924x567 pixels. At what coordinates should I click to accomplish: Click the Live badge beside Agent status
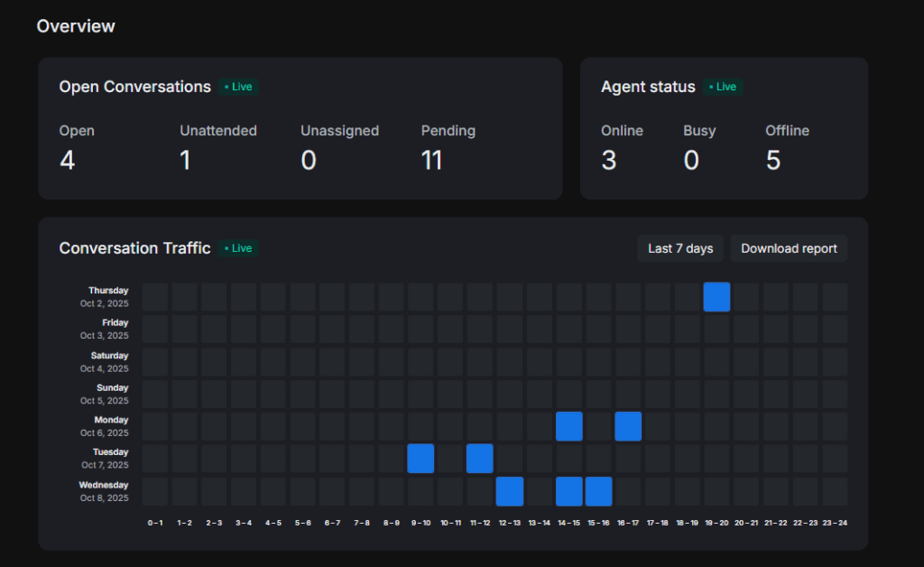(x=723, y=87)
